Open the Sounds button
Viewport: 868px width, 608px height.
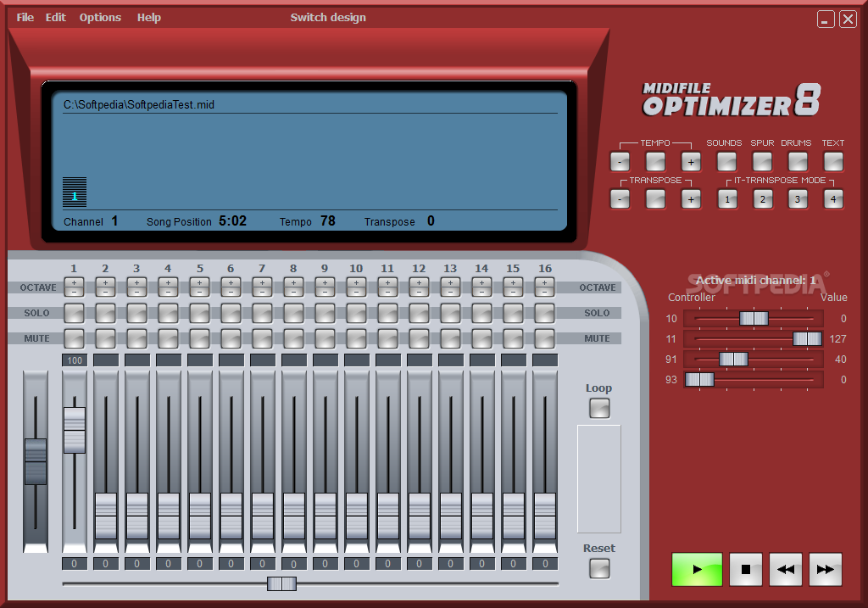(x=726, y=162)
